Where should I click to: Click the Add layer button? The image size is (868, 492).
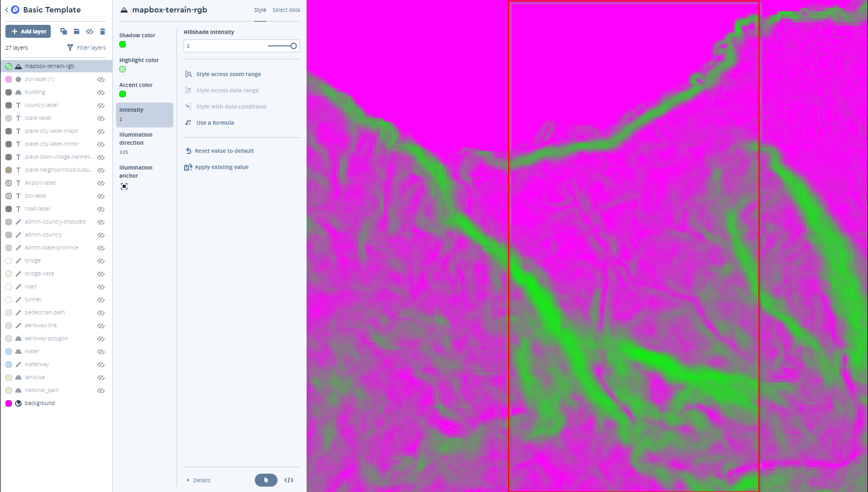(x=28, y=31)
